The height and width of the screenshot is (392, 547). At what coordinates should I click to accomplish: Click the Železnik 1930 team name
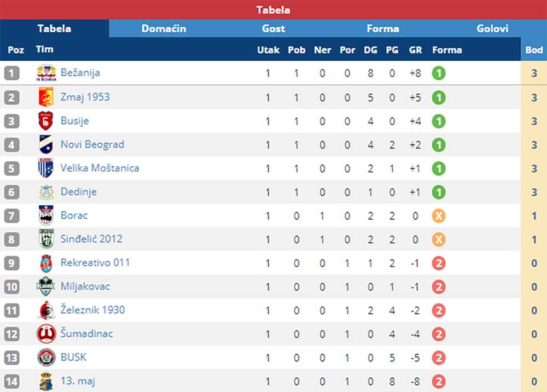[x=92, y=309]
